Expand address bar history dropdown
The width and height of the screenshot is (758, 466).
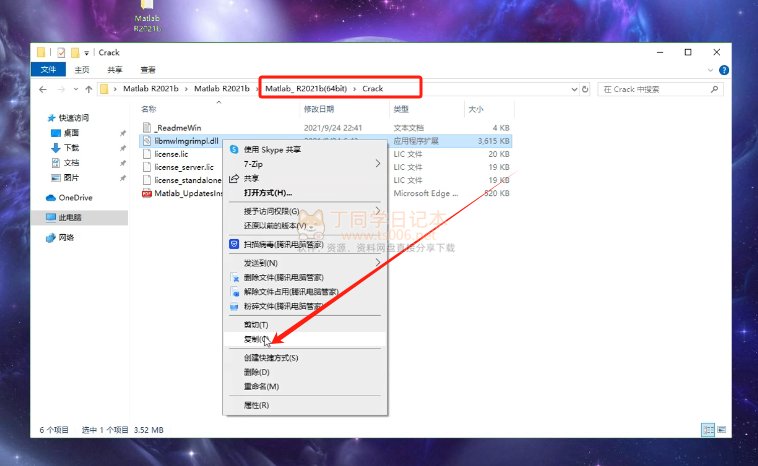coord(574,89)
